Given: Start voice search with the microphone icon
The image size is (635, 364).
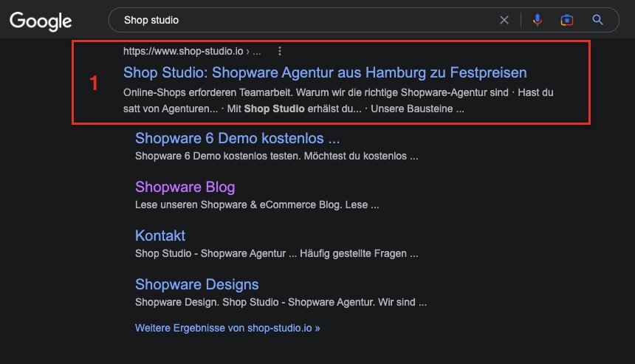Looking at the screenshot, I should click(x=537, y=21).
